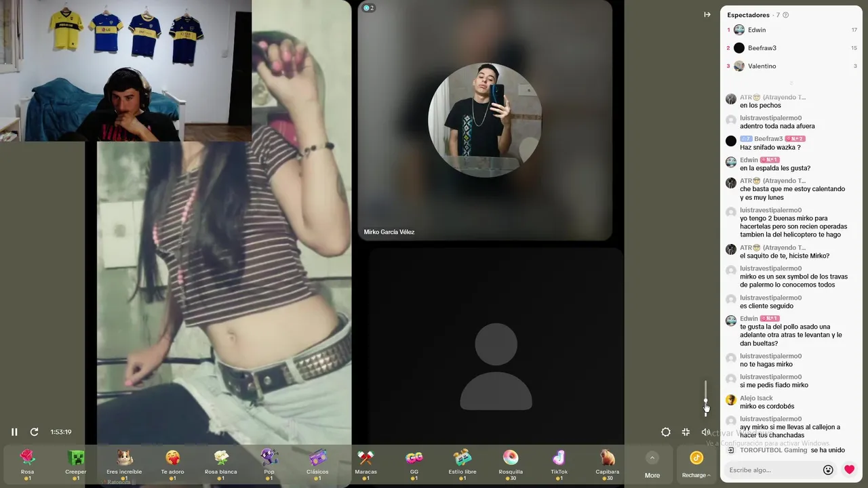Select comment "adentro toda nada afuera"
The image size is (868, 488).
click(777, 126)
